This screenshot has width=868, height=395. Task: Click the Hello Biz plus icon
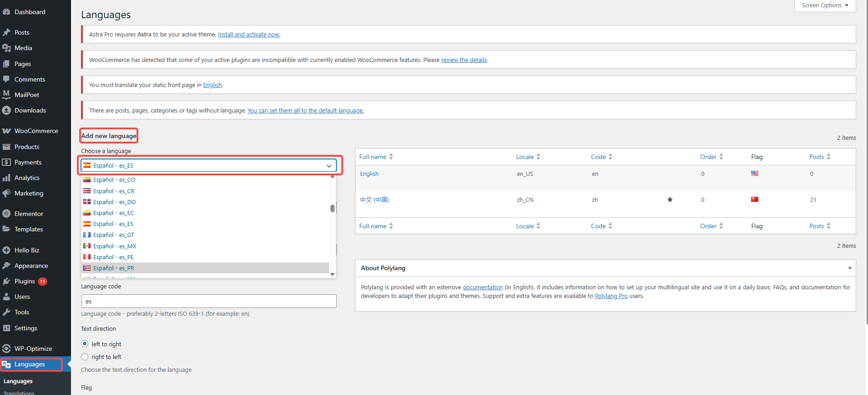point(6,250)
